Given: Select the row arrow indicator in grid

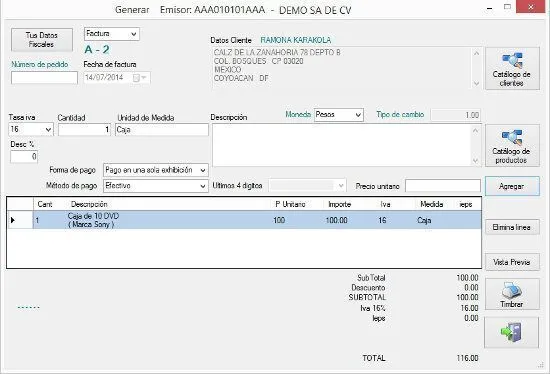Looking at the screenshot, I should 13,220.
